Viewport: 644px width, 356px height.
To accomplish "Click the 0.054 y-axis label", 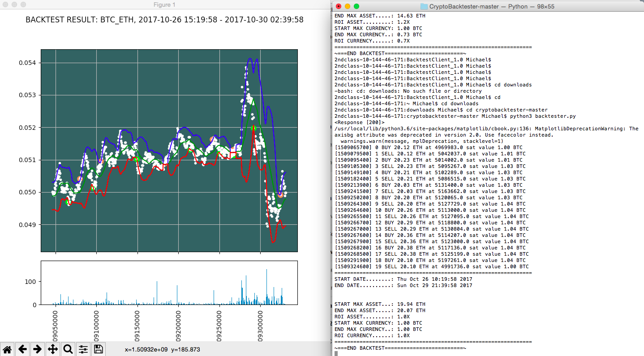I will pyautogui.click(x=28, y=63).
